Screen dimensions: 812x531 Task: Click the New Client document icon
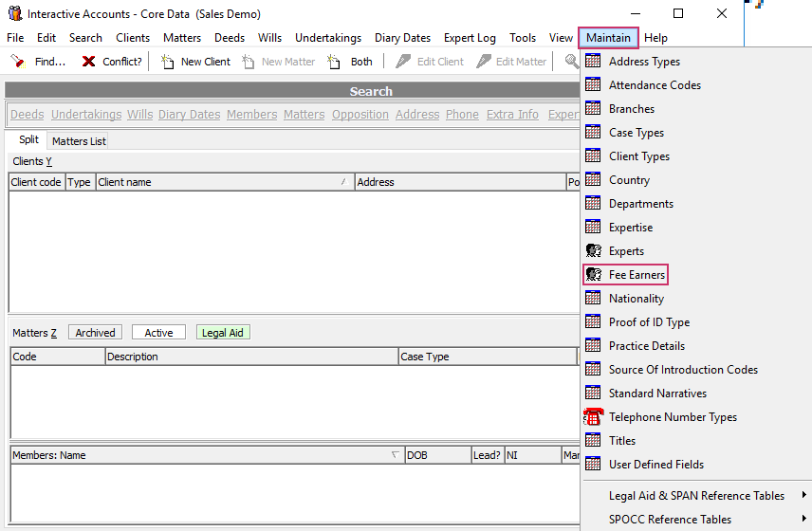pos(167,62)
